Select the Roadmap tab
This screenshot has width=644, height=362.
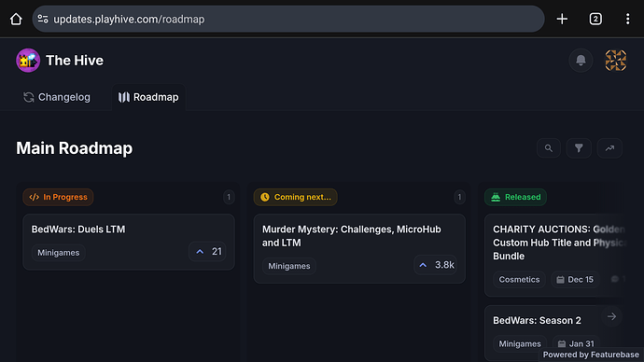point(148,97)
